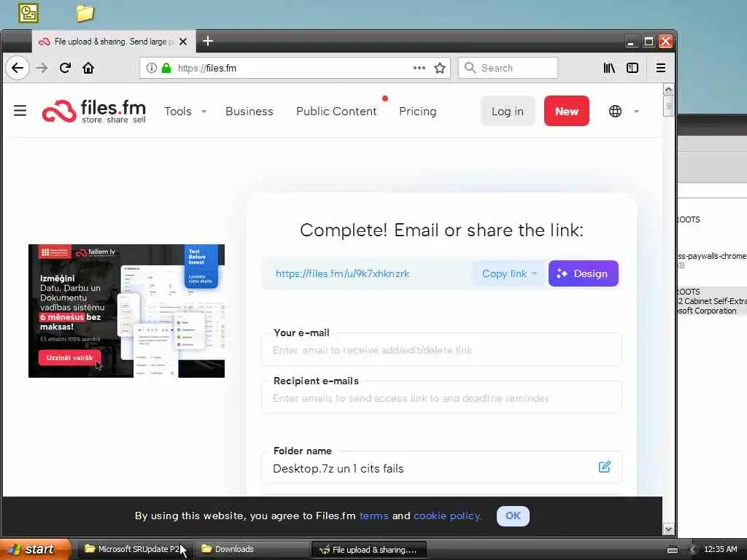747x560 pixels.
Task: Accept cookies with the OK button
Action: (x=513, y=516)
